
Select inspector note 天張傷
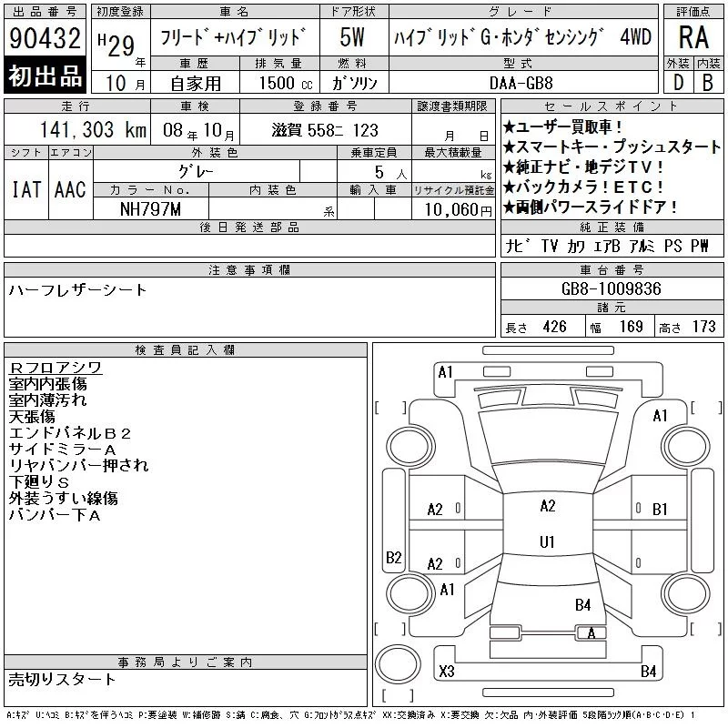[x=32, y=417]
